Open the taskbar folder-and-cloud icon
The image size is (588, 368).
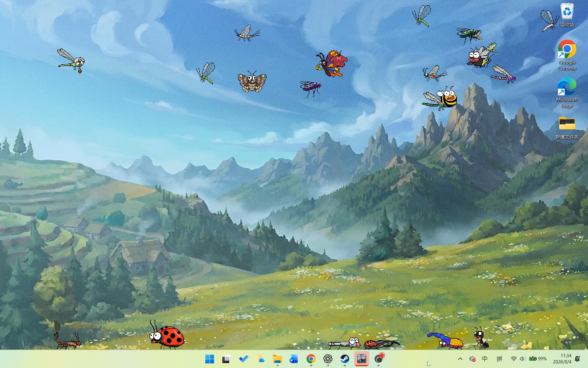click(x=260, y=359)
